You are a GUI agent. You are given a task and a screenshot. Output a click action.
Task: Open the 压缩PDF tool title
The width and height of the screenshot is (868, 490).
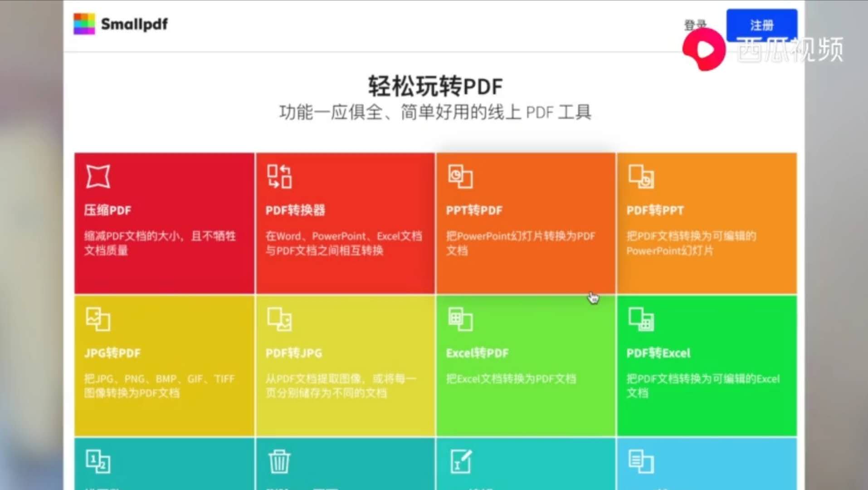[x=108, y=210]
